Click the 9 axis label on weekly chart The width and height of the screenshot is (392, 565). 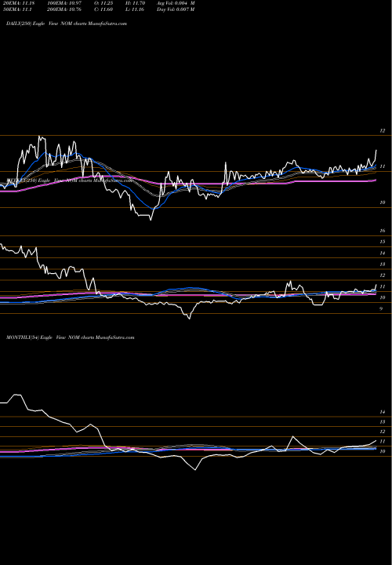click(x=381, y=309)
